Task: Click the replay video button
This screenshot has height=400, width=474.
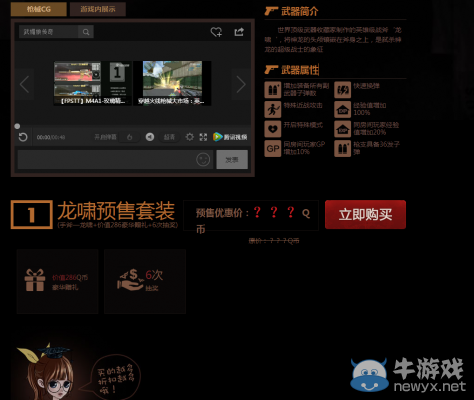Action: [23, 137]
